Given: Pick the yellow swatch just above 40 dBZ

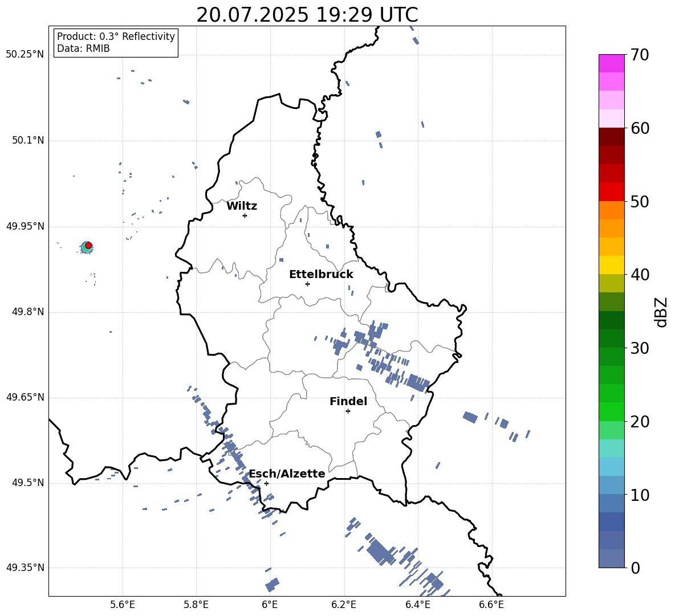Looking at the screenshot, I should pos(611,265).
